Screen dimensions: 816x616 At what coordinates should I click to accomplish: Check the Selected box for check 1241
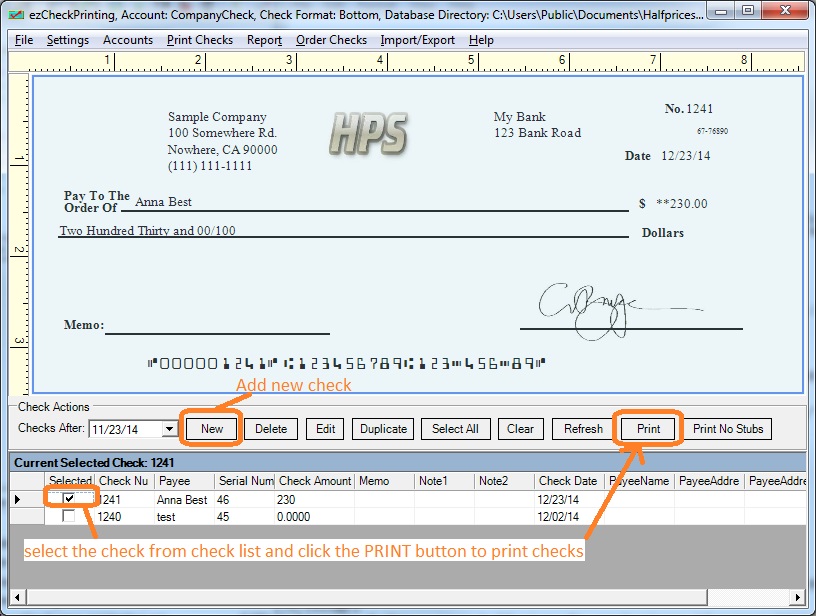tap(68, 499)
